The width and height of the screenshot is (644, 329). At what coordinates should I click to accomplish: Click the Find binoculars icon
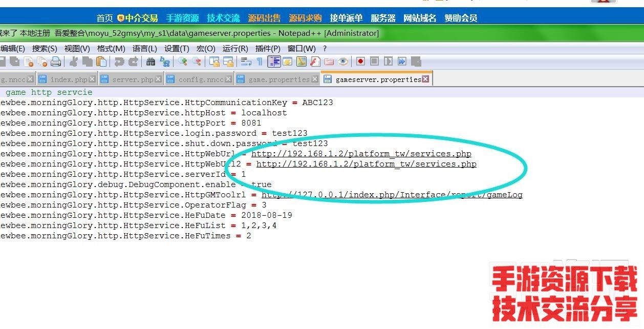tap(151, 62)
